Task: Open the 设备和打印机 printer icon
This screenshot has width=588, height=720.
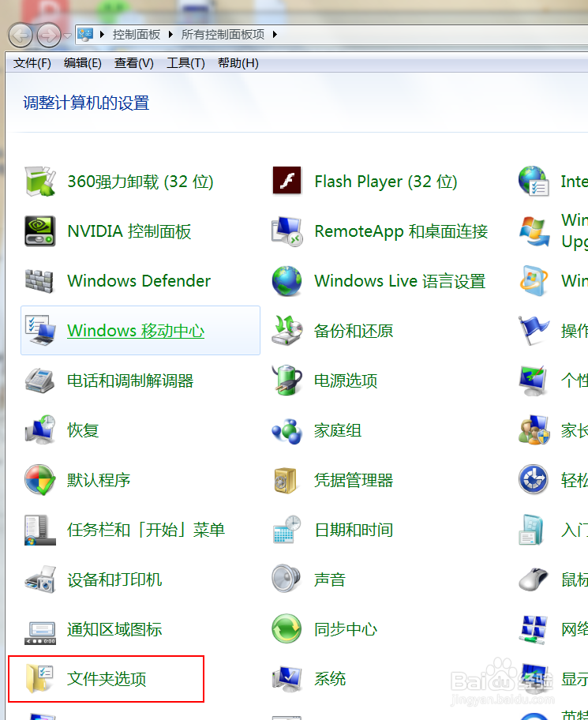Action: 40,579
